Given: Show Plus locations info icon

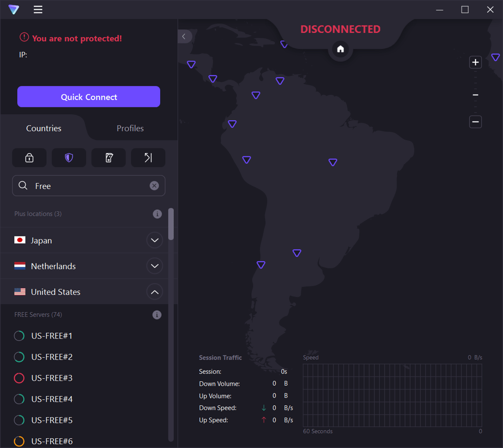Looking at the screenshot, I should 157,214.
